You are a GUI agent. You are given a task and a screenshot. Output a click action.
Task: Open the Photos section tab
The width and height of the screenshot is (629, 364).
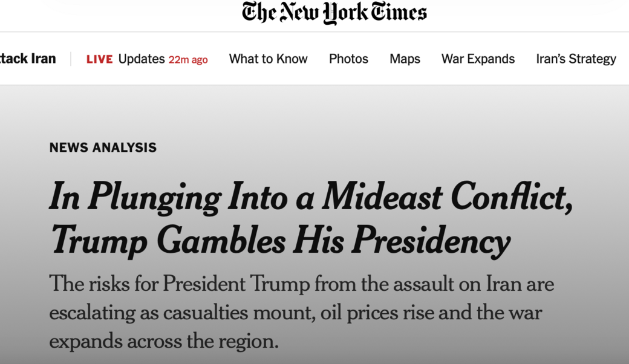348,59
